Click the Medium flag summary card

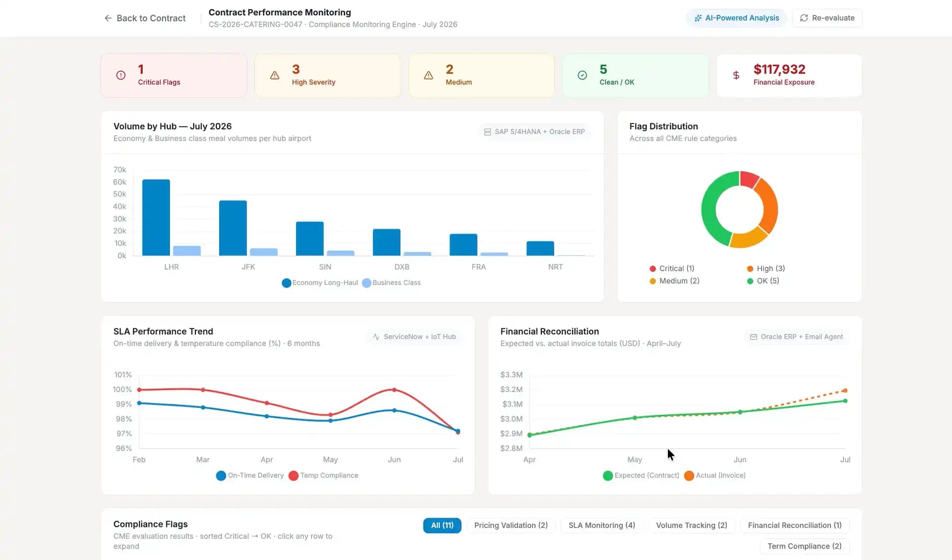coord(481,75)
